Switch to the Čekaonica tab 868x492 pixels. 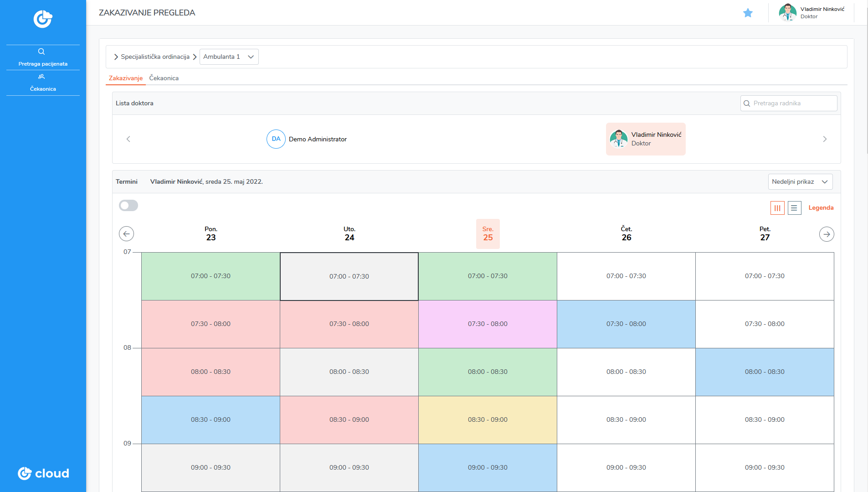164,78
